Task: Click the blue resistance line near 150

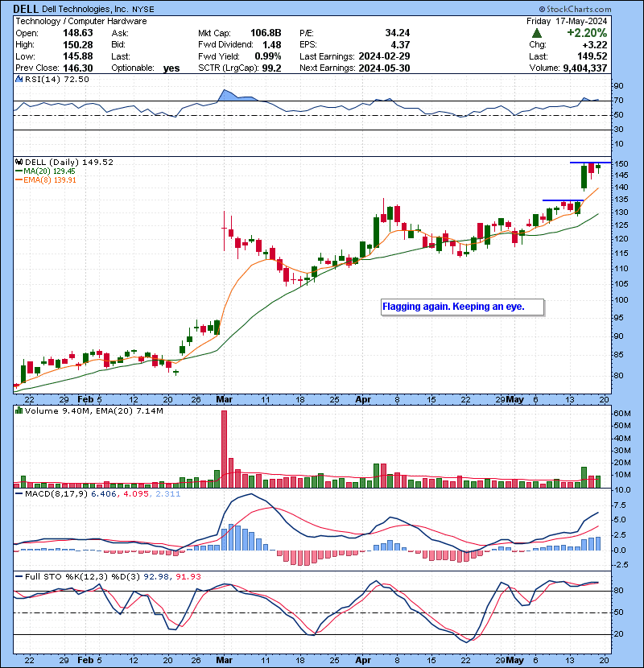Action: tap(590, 163)
